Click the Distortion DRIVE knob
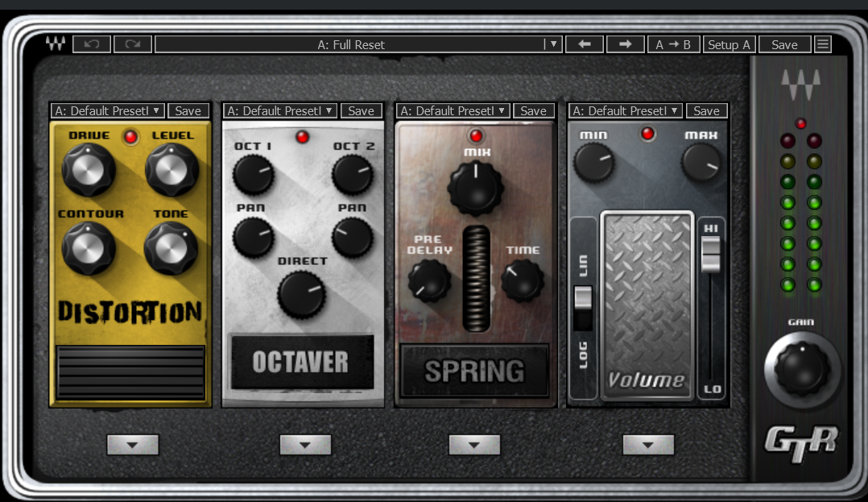The width and height of the screenshot is (868, 502). pyautogui.click(x=88, y=169)
